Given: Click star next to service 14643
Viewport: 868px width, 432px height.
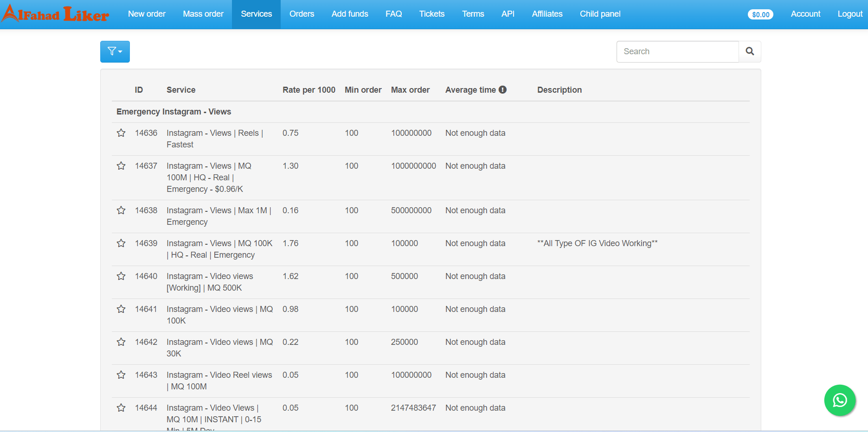Looking at the screenshot, I should (121, 375).
